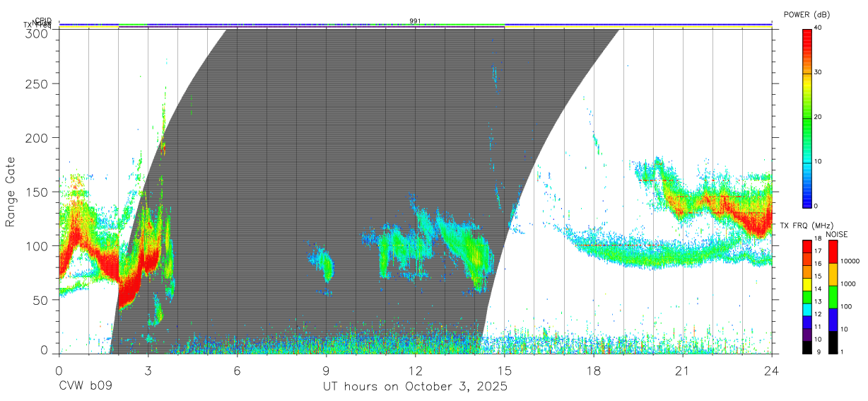
Task: Click the 50 range gate tick label
Action: tap(42, 300)
